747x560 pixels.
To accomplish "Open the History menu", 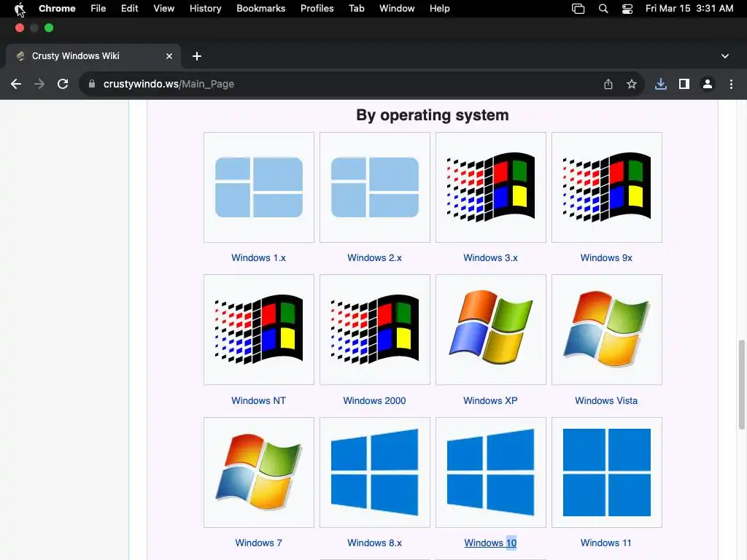I will tap(205, 9).
